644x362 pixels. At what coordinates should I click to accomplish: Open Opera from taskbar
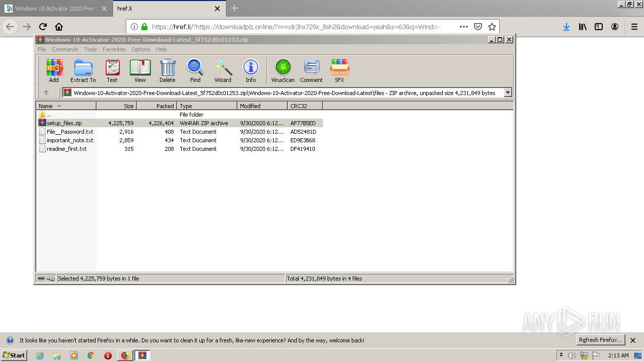pos(108,355)
